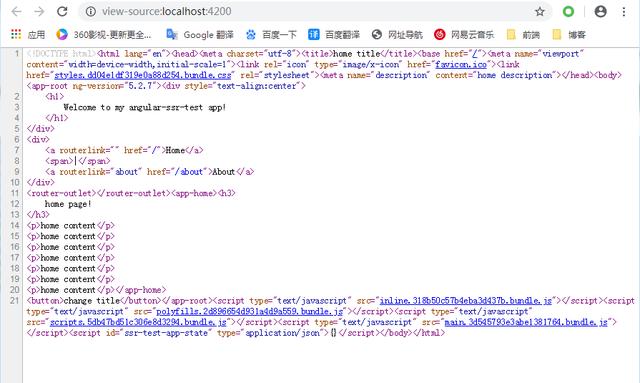This screenshot has width=640, height=383.
Task: Click the "home page!" text on line 12
Action: pyautogui.click(x=68, y=204)
